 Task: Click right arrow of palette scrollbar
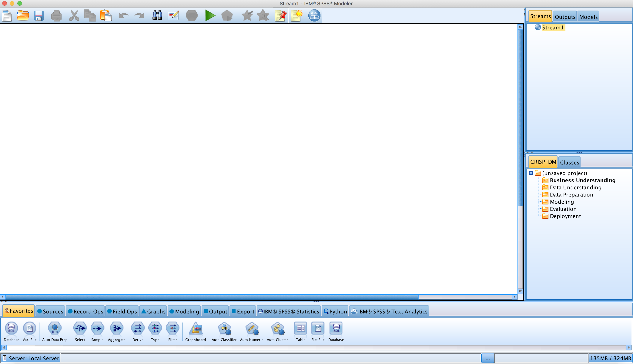628,347
